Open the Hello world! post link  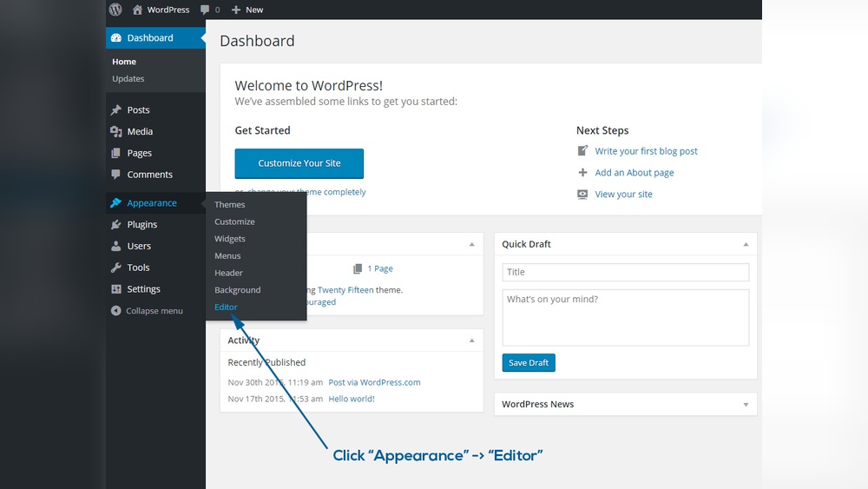click(x=352, y=399)
